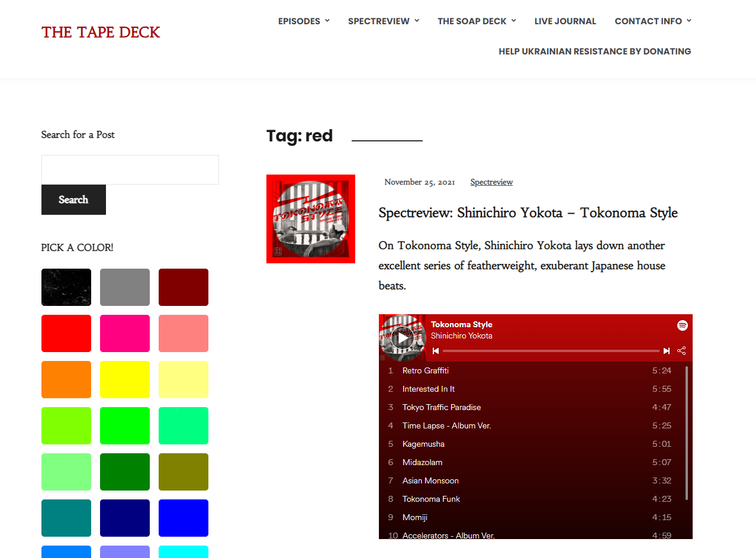
Task: Pick the navy color swatch
Action: point(125,518)
